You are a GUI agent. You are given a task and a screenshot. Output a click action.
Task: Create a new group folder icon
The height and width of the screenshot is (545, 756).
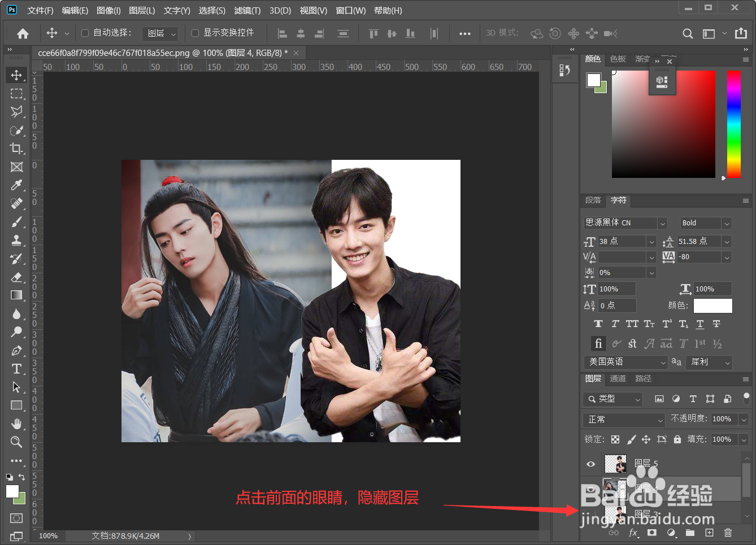(690, 533)
